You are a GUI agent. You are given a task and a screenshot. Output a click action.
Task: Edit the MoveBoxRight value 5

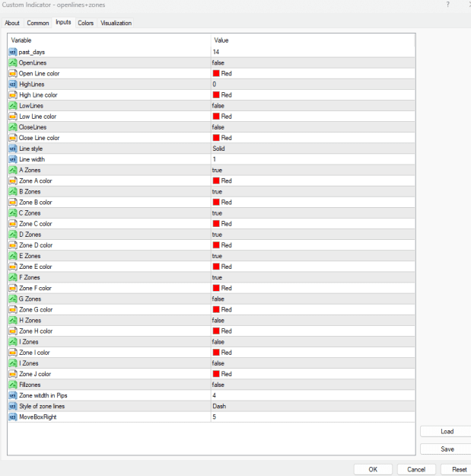(x=313, y=417)
